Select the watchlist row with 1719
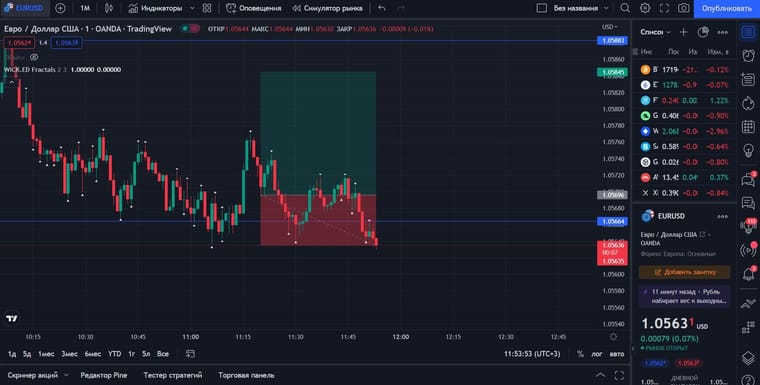Viewport: 760px width, 385px height. tap(684, 69)
